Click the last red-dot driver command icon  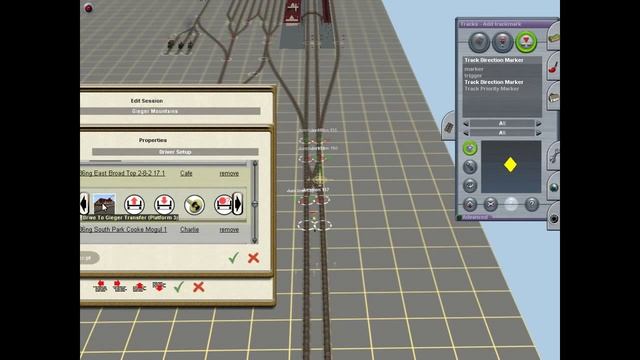click(223, 204)
